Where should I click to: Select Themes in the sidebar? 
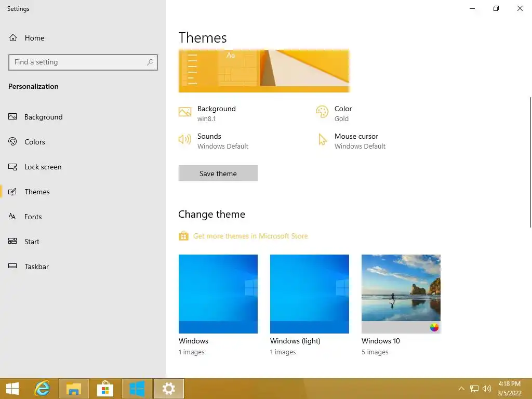[83, 192]
